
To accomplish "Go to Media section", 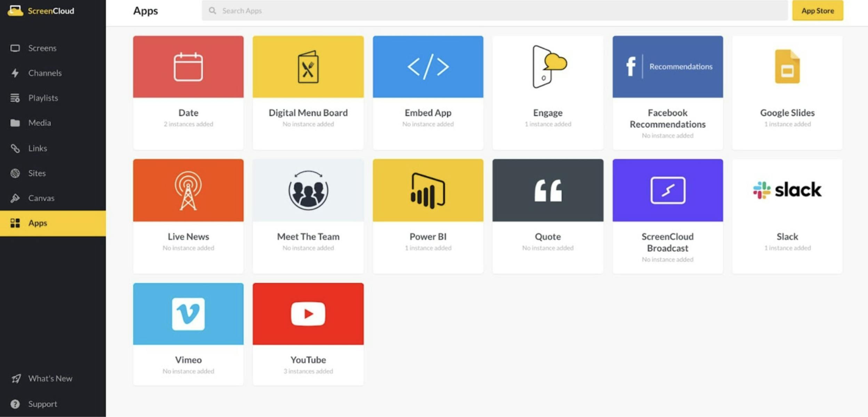I will click(x=53, y=123).
